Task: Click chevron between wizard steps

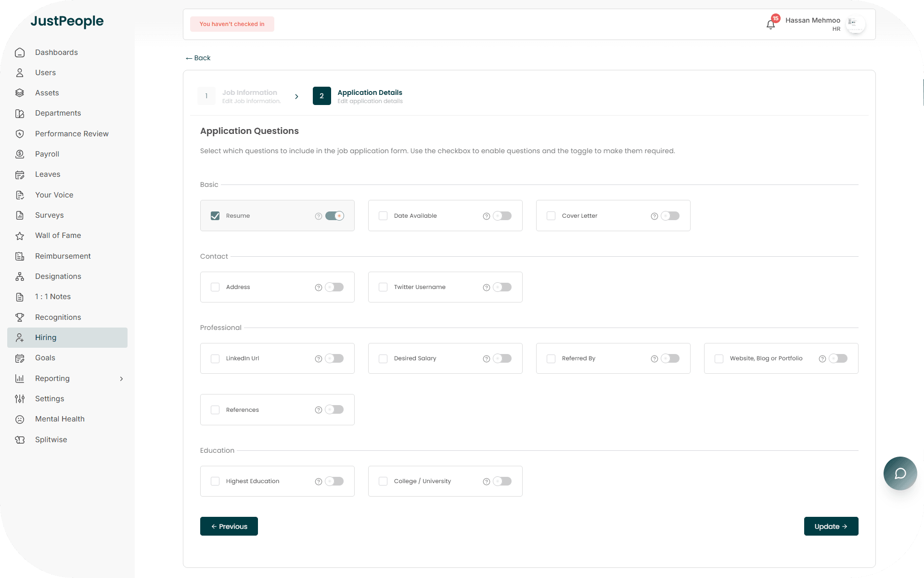Action: point(296,96)
